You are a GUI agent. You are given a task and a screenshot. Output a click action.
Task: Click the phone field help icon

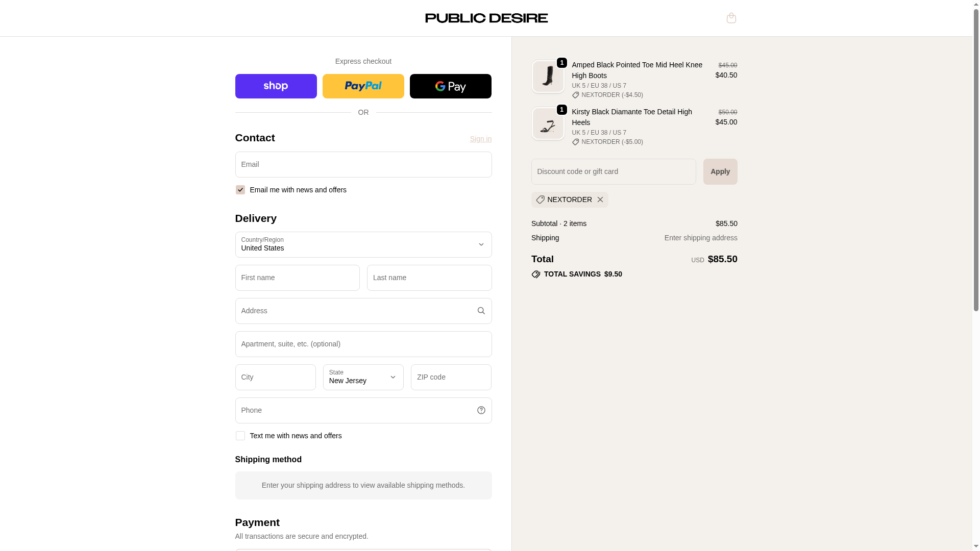click(x=481, y=410)
